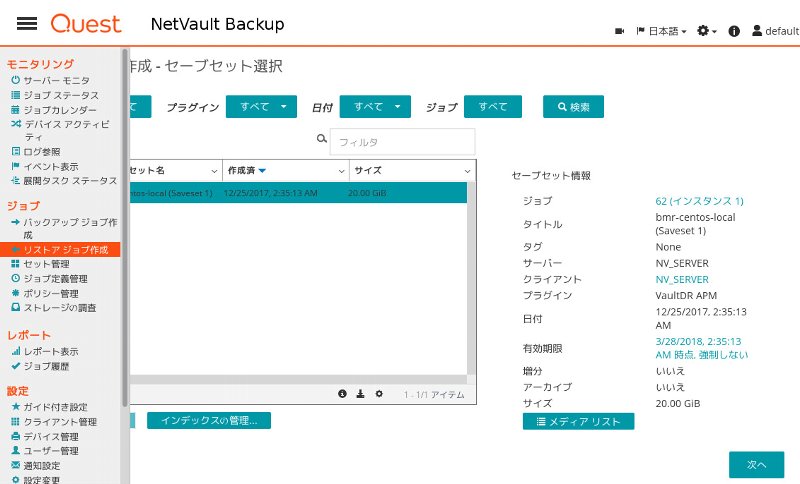
Task: Click the デバイス管理 printer icon
Action: [15, 437]
